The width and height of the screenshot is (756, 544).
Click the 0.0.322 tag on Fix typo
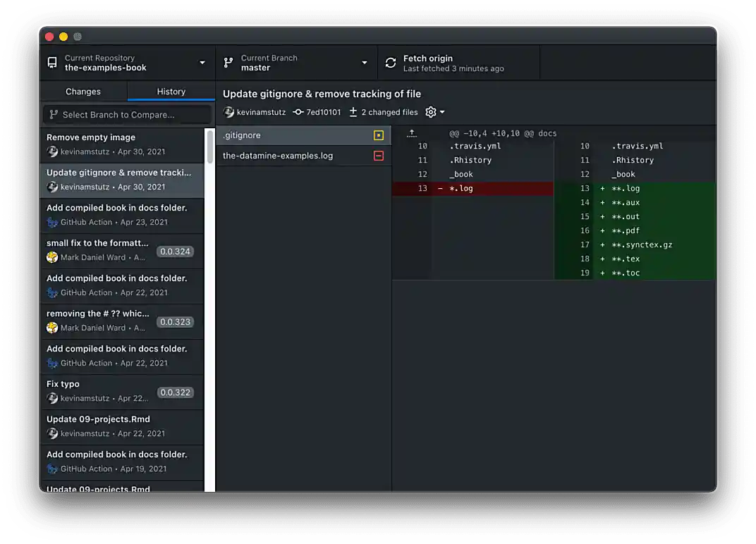click(x=175, y=392)
